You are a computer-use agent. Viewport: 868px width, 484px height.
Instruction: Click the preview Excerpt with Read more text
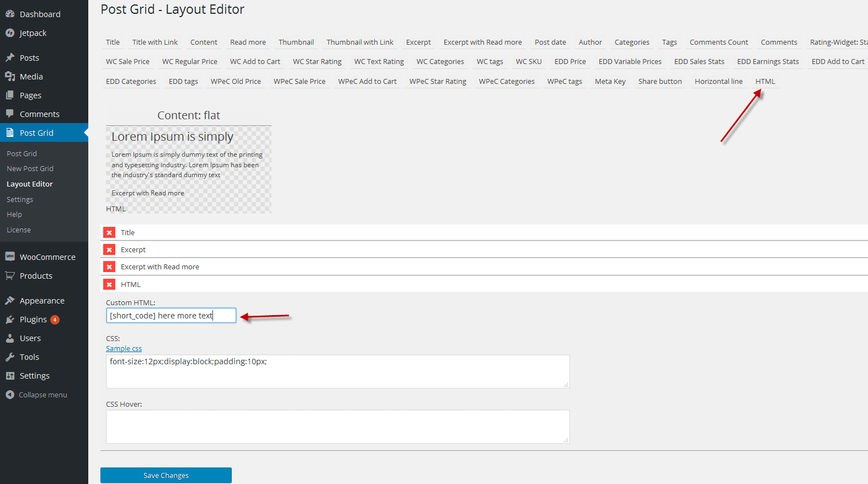pos(148,193)
